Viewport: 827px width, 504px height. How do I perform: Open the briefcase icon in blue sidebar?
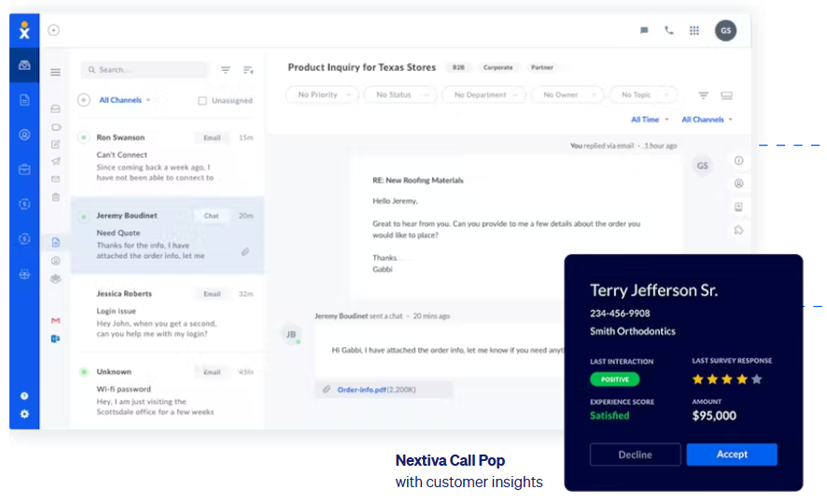(24, 169)
